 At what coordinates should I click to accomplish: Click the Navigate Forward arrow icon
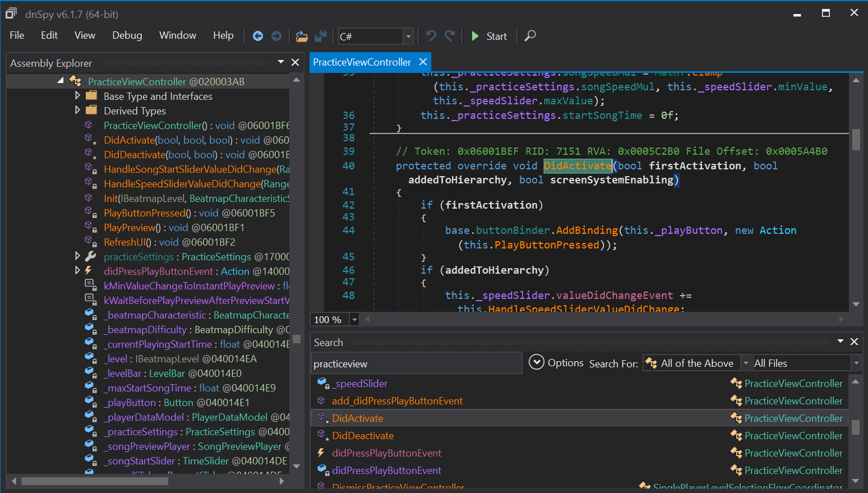point(276,36)
